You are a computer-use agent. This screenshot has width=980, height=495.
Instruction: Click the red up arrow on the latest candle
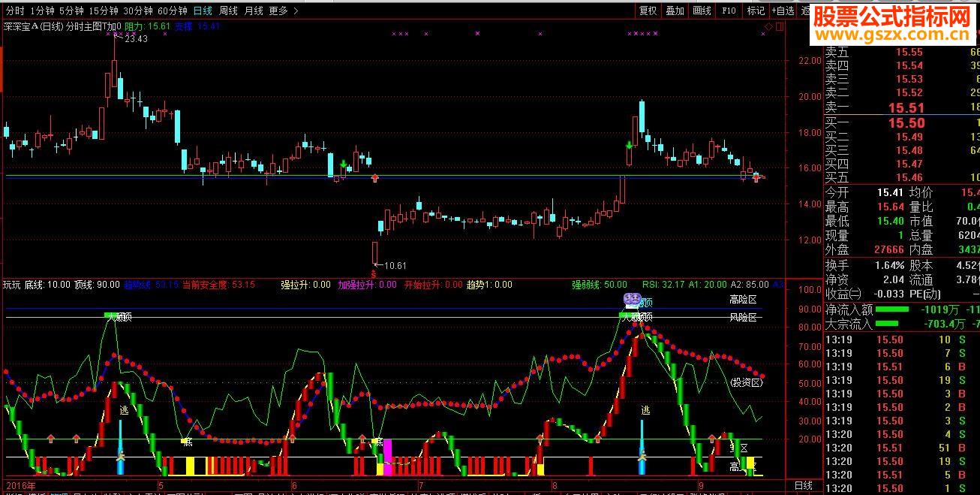(756, 177)
